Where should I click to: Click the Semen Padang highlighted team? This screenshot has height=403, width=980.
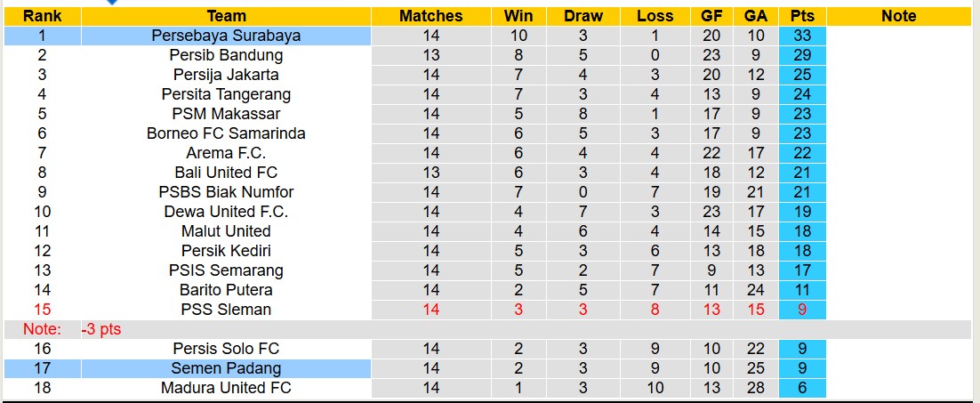tap(226, 368)
